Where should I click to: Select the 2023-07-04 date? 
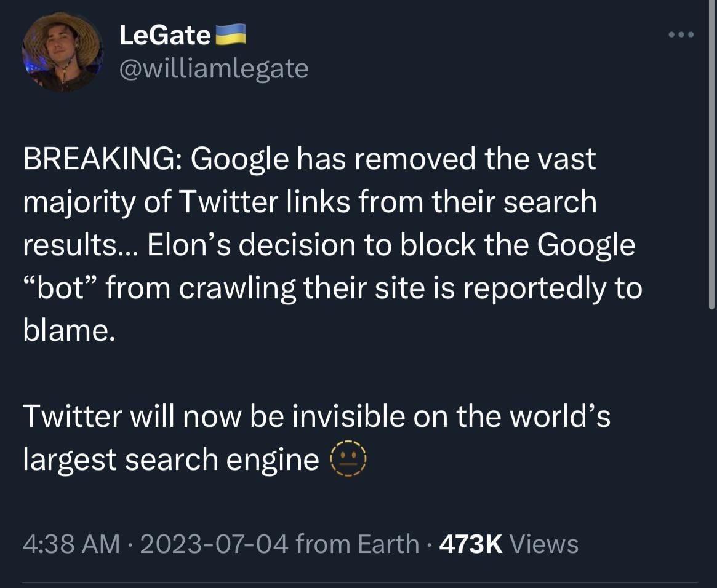pyautogui.click(x=215, y=544)
